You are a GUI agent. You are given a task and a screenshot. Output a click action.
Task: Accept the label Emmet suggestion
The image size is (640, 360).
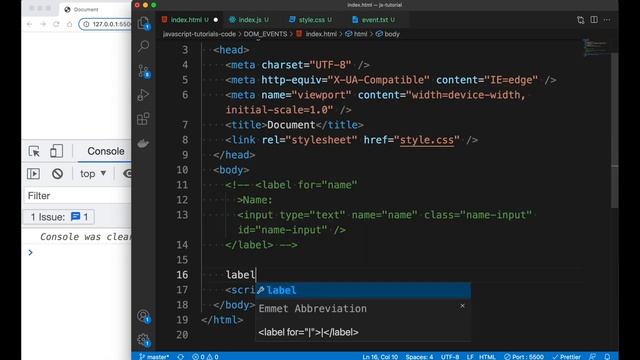pyautogui.click(x=363, y=290)
